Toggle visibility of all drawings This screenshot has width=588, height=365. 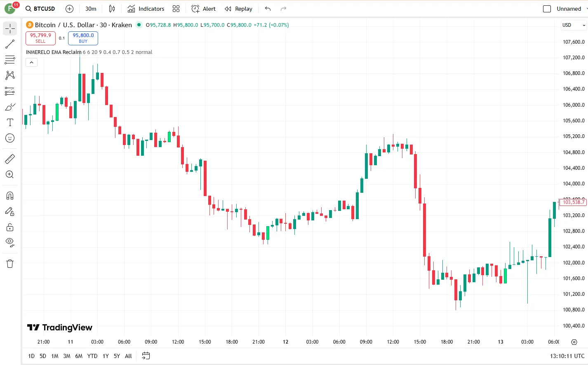coord(9,242)
